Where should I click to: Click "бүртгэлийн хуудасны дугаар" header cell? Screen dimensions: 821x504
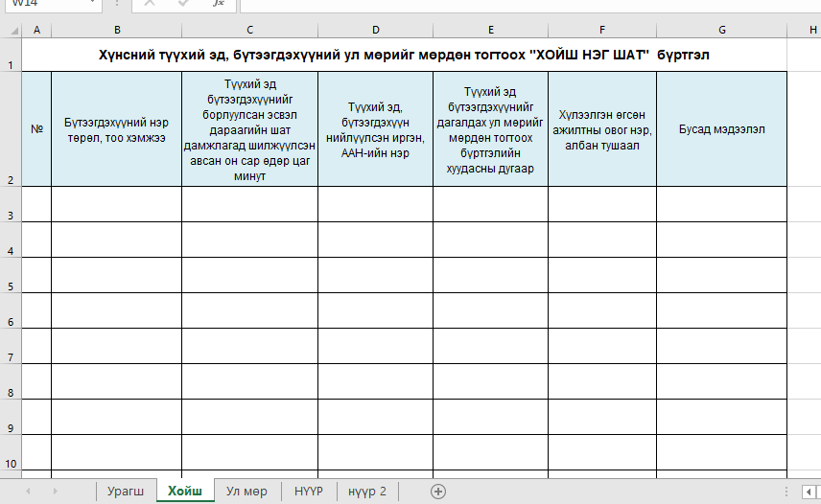(x=491, y=129)
